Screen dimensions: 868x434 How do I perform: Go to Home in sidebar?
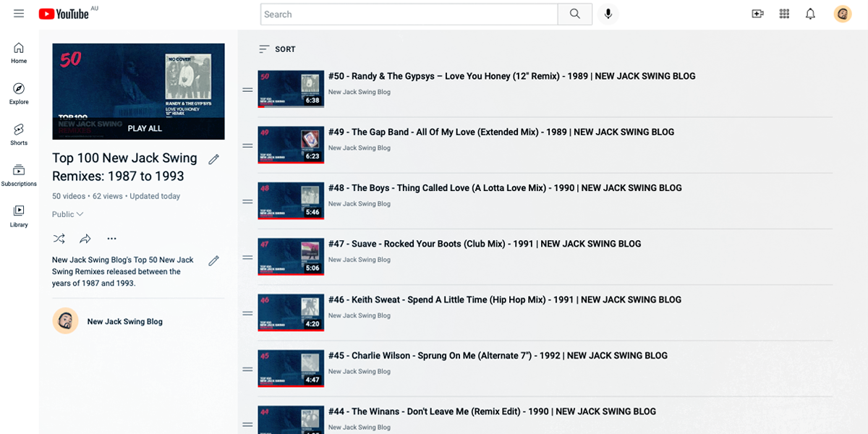click(19, 53)
